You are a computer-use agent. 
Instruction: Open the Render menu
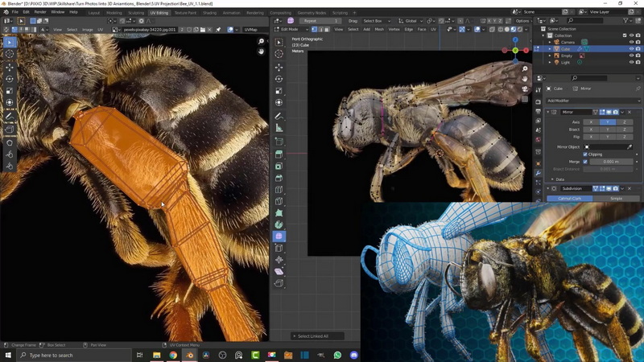point(40,12)
